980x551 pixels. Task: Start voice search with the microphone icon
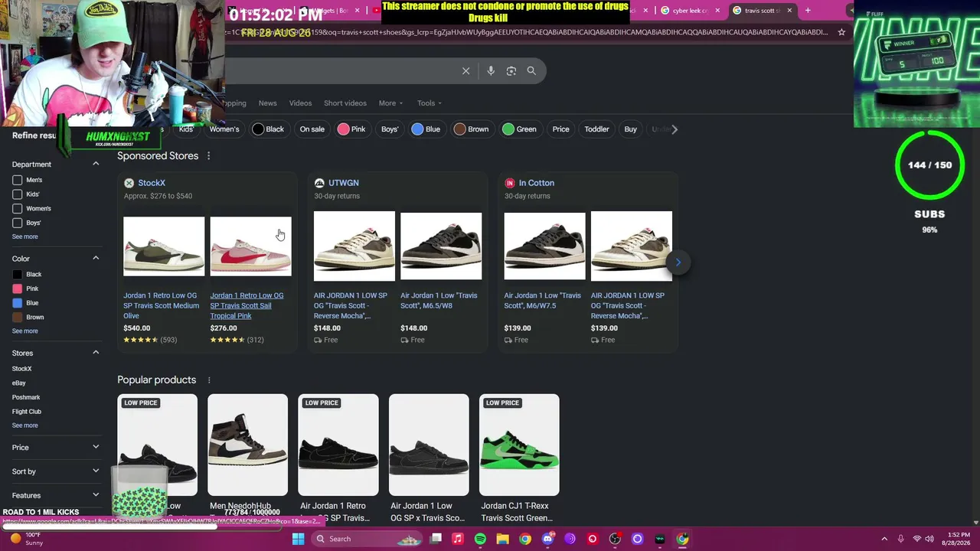[x=491, y=71]
